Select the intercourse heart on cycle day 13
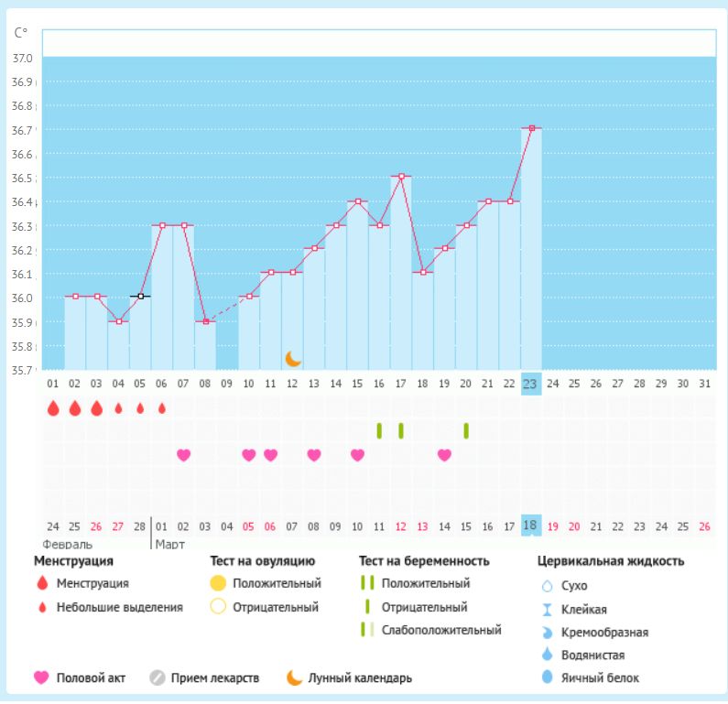 pyautogui.click(x=314, y=455)
